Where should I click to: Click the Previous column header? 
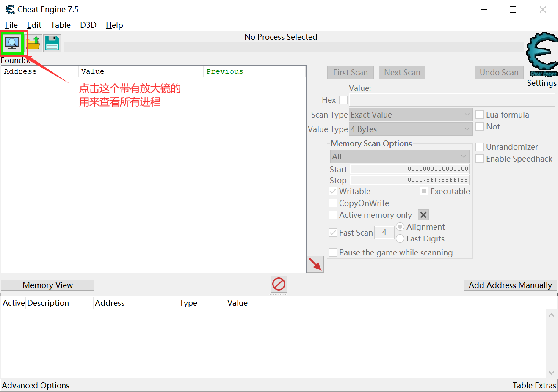tap(254, 71)
